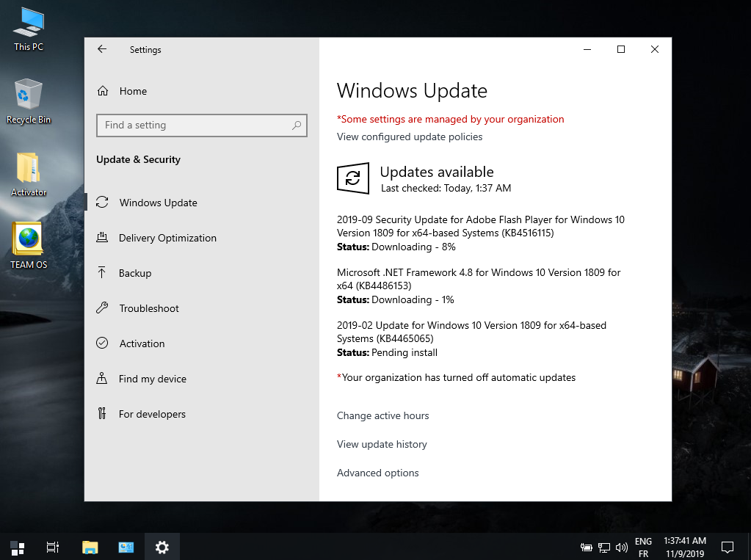
Task: Focus the Find a setting search box
Action: point(202,125)
